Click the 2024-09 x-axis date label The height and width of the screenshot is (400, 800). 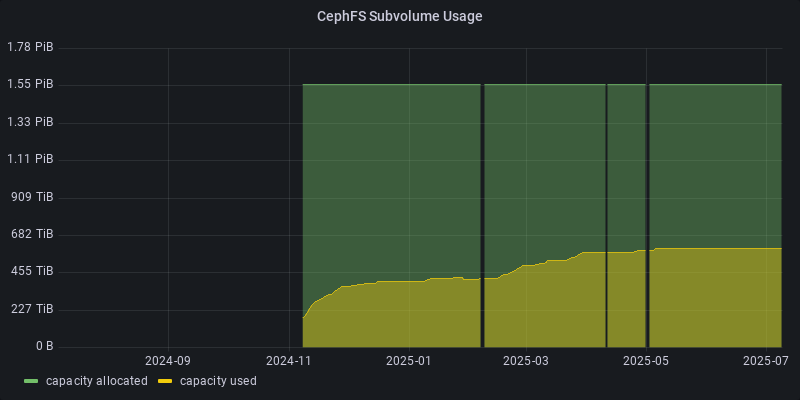pyautogui.click(x=168, y=361)
